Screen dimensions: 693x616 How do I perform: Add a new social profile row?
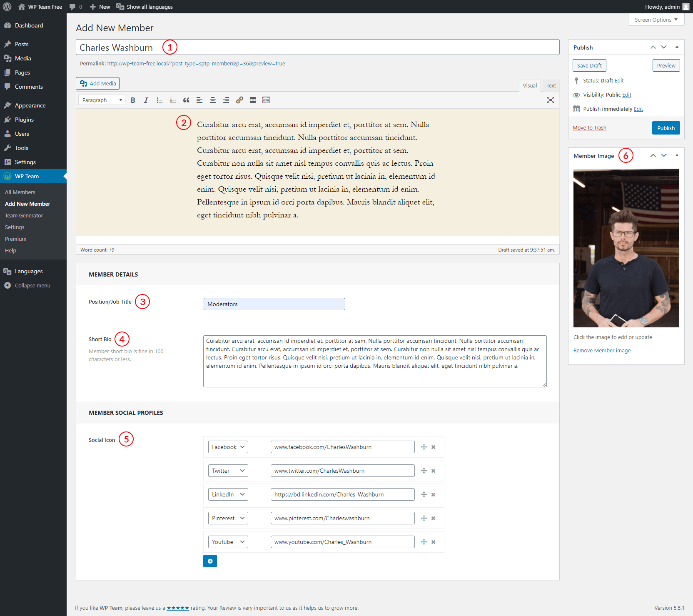pos(210,561)
